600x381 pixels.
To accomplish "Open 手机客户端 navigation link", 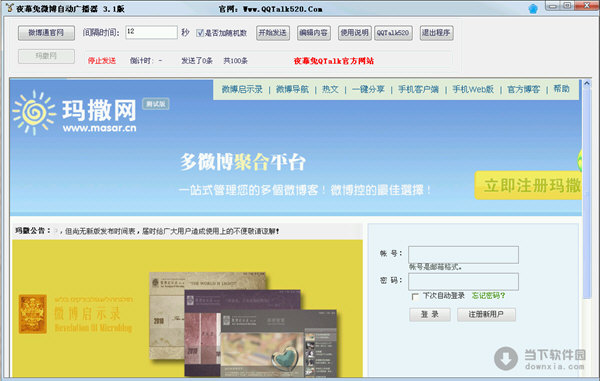I will coord(418,90).
